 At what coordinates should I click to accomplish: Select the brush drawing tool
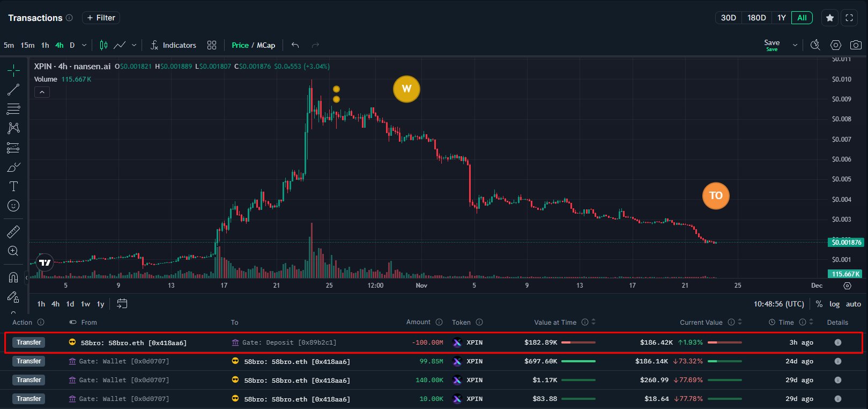13,167
